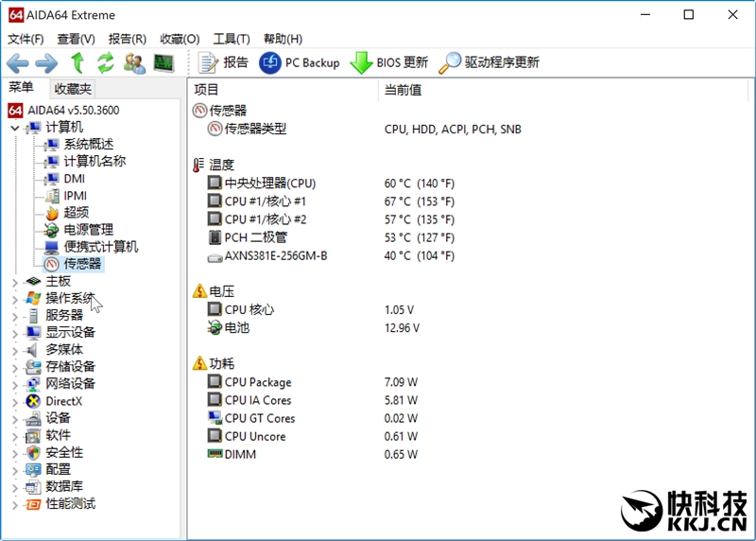
Task: Click the CPU GT Cores icon
Action: coord(215,417)
